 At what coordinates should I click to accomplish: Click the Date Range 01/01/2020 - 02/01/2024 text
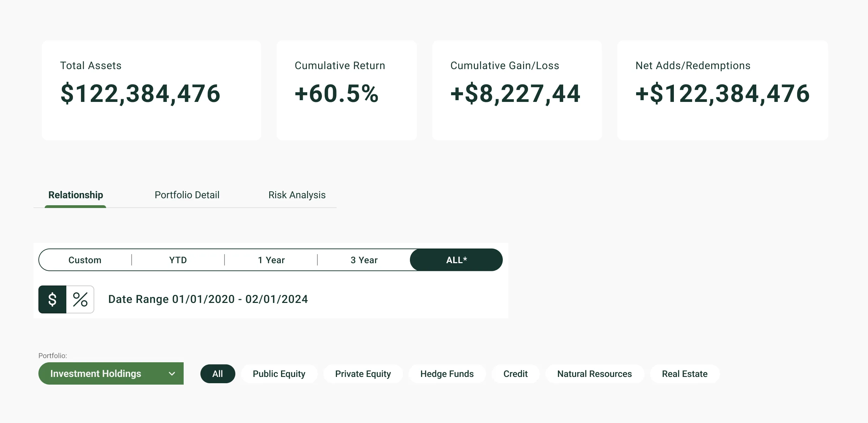point(208,299)
